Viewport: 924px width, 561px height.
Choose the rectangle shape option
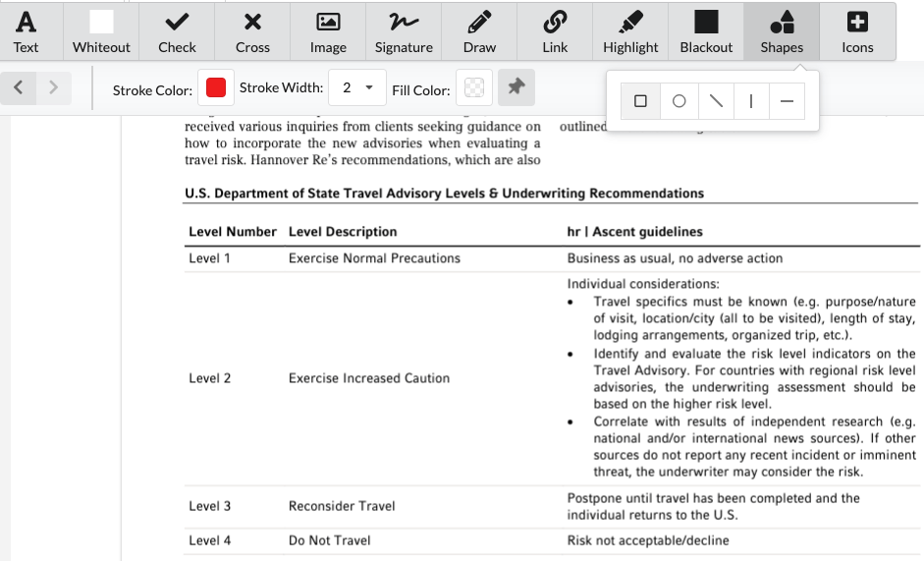tap(640, 101)
